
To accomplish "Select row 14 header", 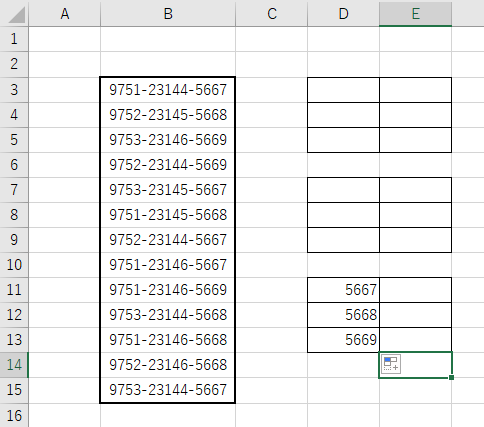I will pos(14,365).
